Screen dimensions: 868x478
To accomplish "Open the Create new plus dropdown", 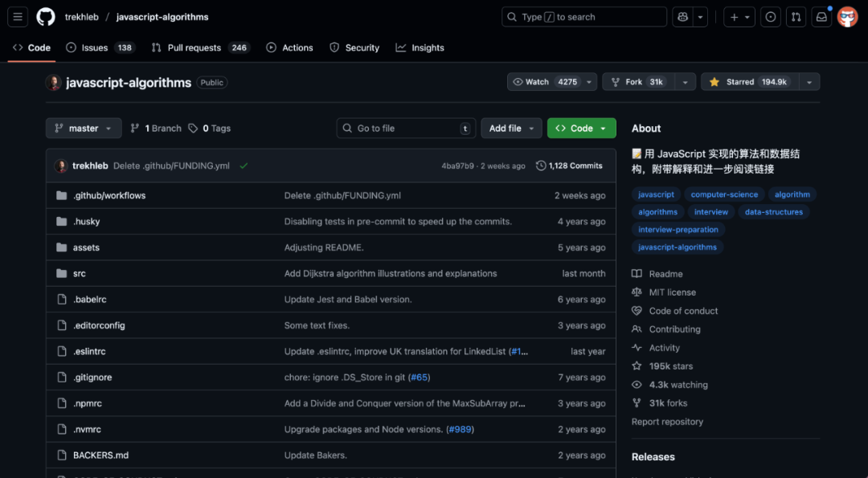I will pyautogui.click(x=739, y=17).
